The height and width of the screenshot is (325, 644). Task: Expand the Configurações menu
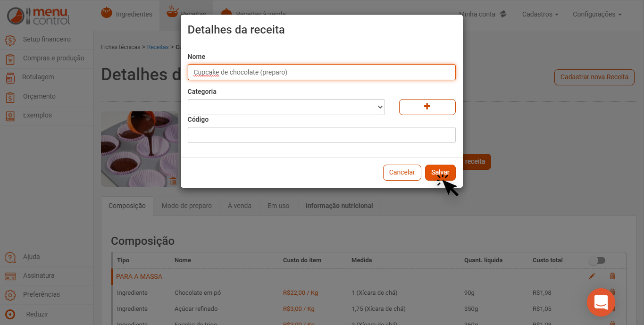coord(597,14)
